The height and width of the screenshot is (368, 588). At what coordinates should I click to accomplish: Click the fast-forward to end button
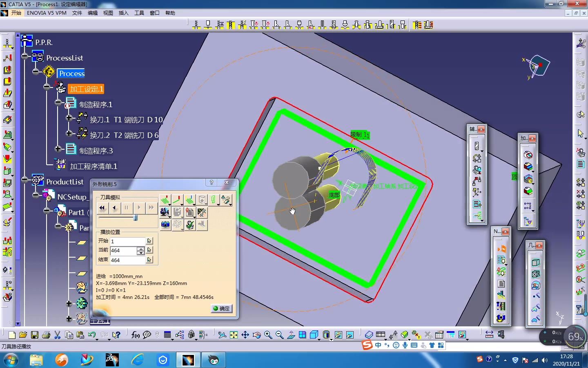[x=151, y=208]
